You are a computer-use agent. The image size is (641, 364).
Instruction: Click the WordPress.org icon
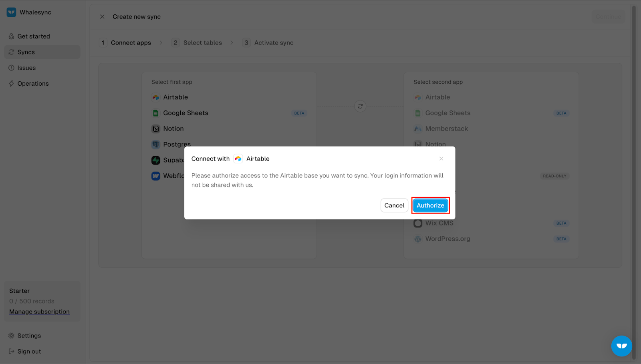(x=418, y=239)
